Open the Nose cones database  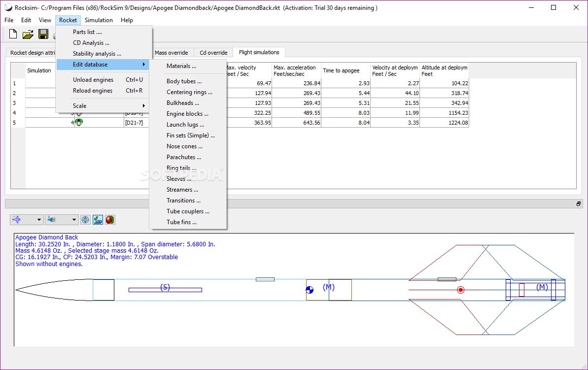pyautogui.click(x=188, y=147)
